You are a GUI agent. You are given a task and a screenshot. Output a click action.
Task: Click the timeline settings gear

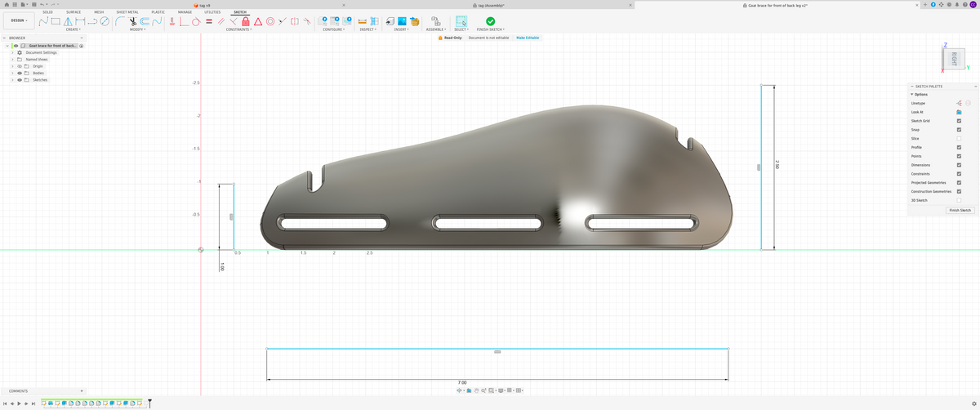973,403
